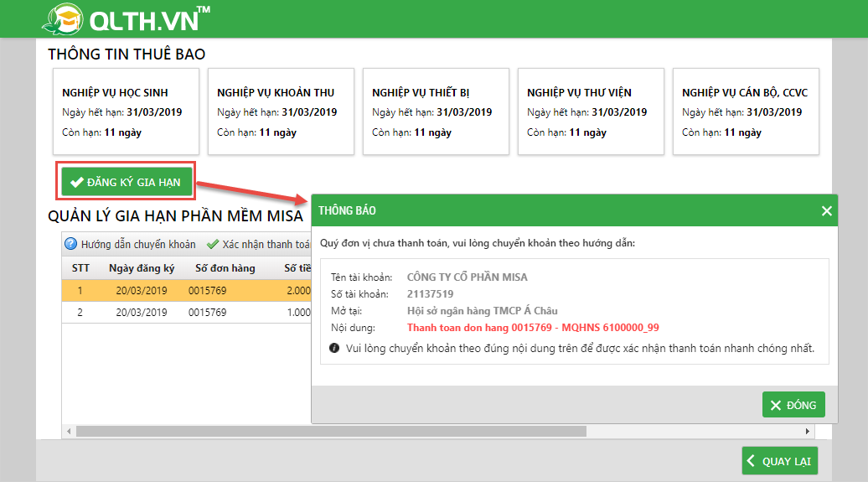Select the NGHIỆP VỤ THƯ VIỆN card

pos(591,111)
